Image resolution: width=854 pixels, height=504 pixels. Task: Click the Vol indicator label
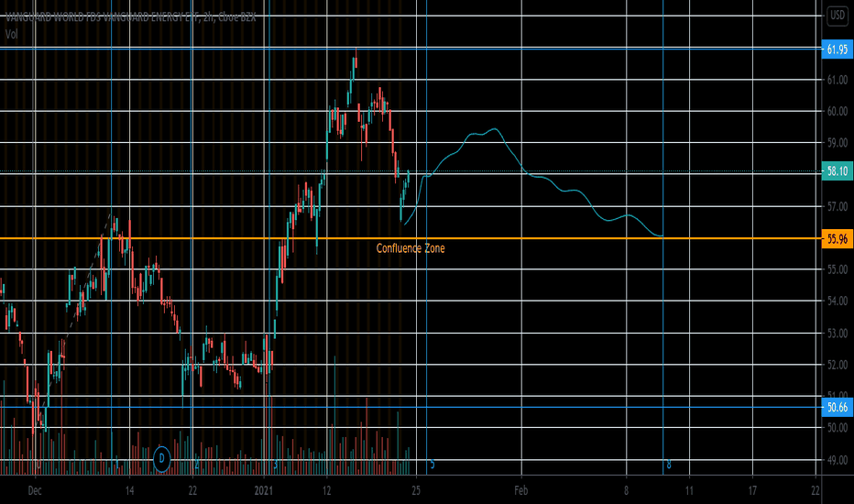pyautogui.click(x=11, y=34)
